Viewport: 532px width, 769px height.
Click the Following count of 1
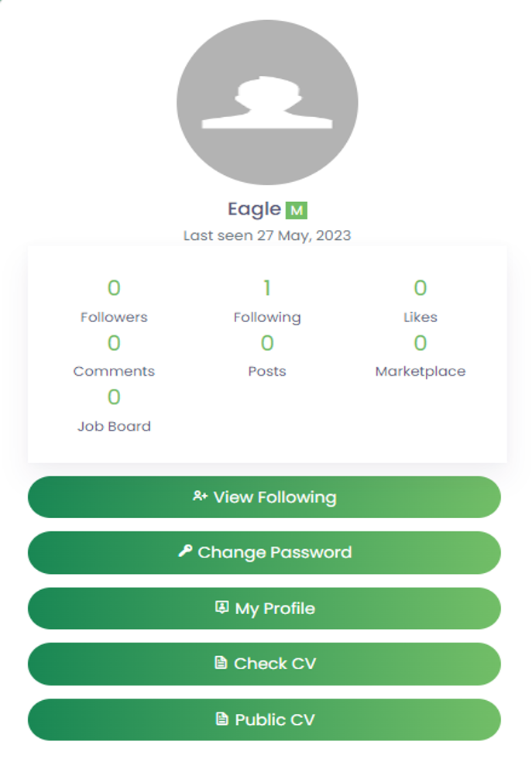[x=267, y=288]
